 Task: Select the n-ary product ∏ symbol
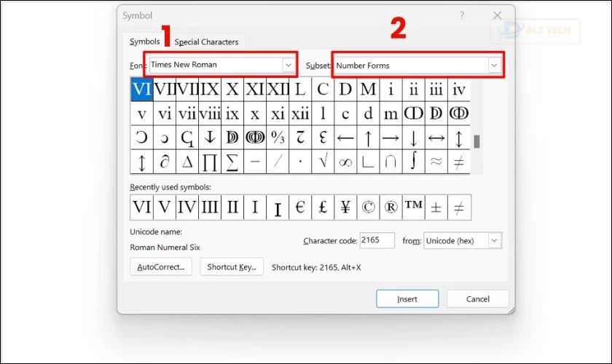pos(210,162)
